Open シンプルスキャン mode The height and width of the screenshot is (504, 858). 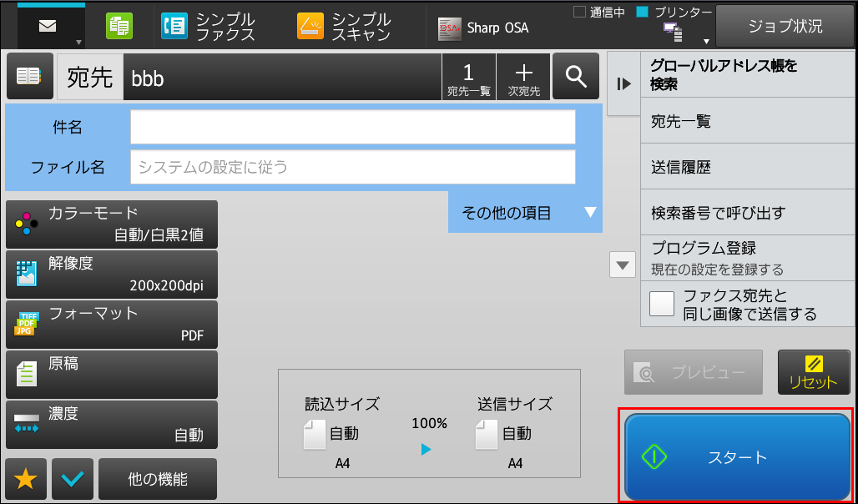[344, 26]
